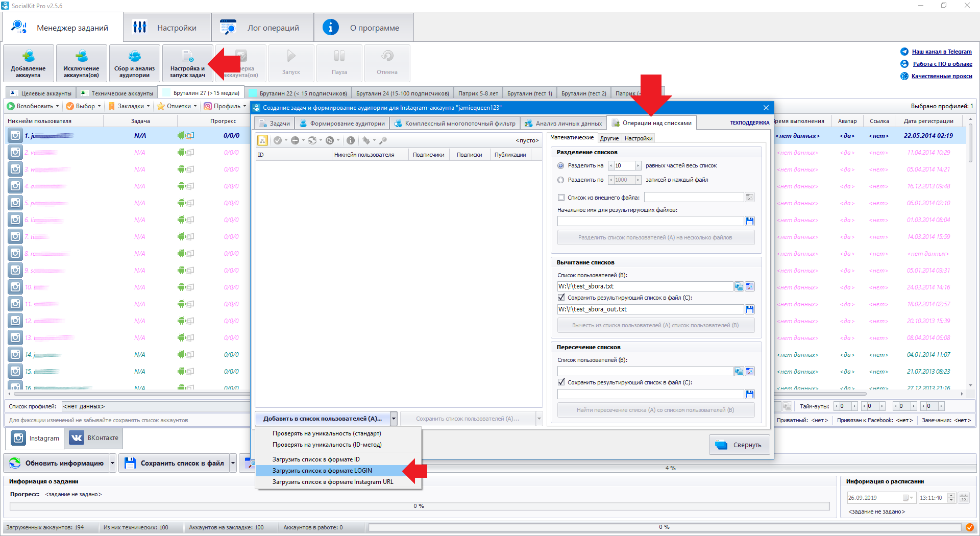Open Сбор и анализ аудитории tool
The height and width of the screenshot is (536, 980).
[x=135, y=63]
